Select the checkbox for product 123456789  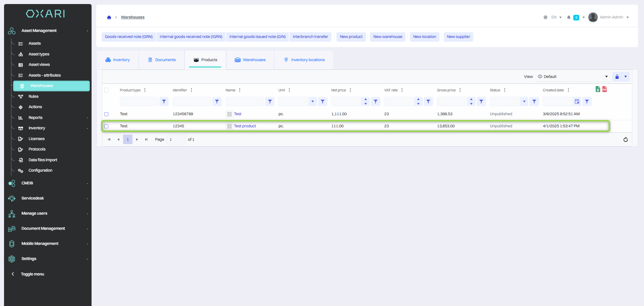point(106,114)
